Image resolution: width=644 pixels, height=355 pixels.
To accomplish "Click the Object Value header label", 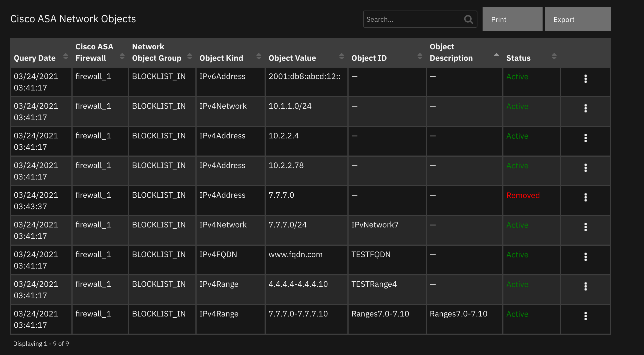I will click(292, 58).
